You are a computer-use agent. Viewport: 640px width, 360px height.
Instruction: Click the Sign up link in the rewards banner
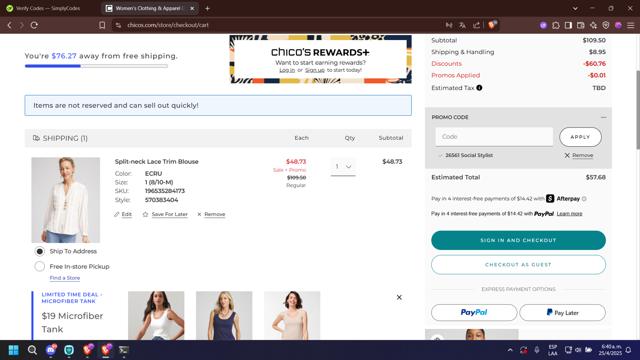[x=315, y=70]
